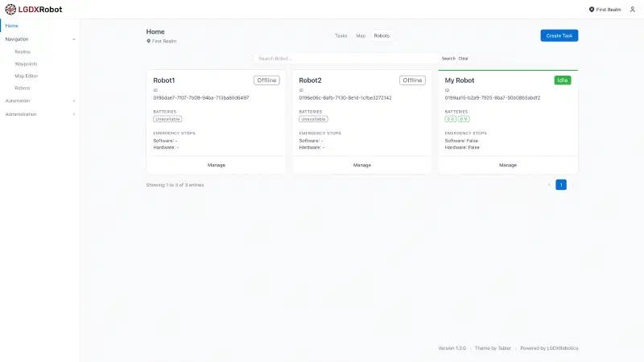644x362 pixels.
Task: Click My Robot Software: False text
Action: click(461, 141)
